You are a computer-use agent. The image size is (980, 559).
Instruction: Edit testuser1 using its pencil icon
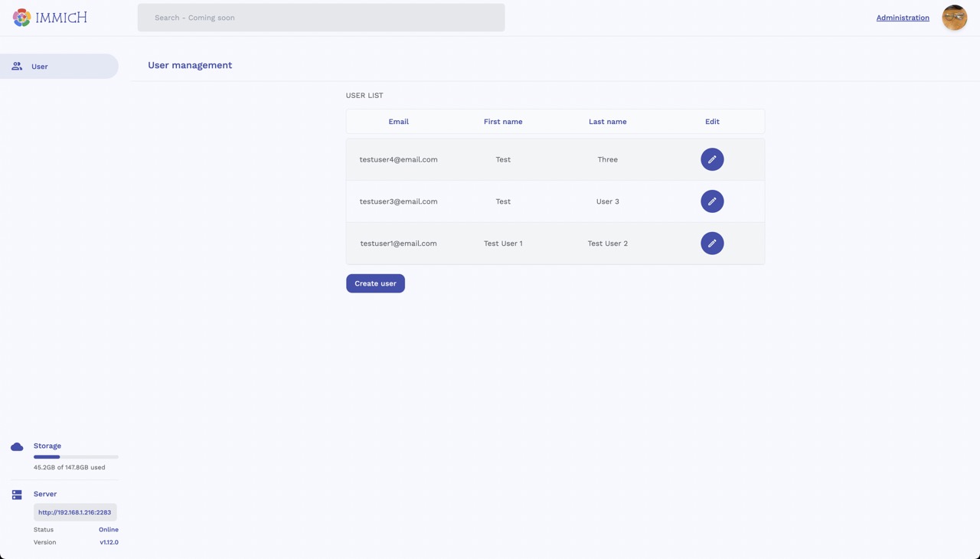point(712,243)
